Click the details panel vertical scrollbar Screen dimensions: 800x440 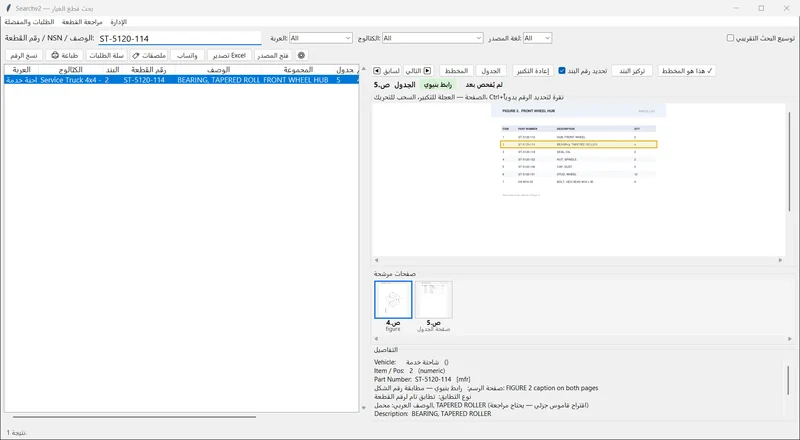pos(788,380)
